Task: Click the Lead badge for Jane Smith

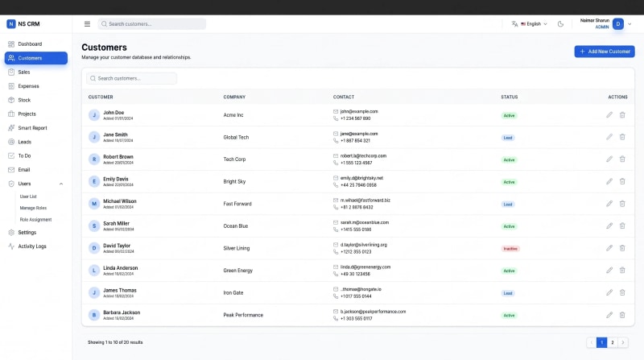Action: pyautogui.click(x=508, y=138)
